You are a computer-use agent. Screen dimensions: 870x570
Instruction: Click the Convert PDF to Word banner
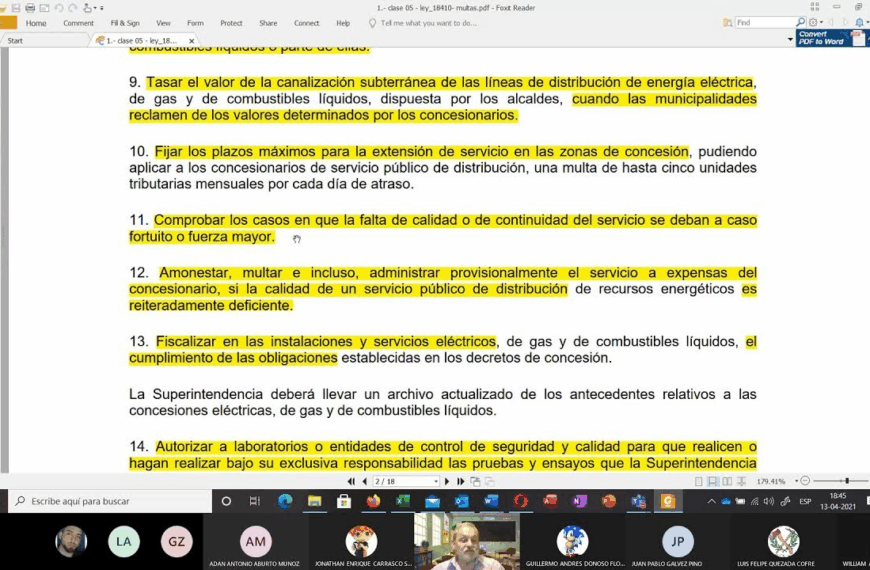coord(831,38)
